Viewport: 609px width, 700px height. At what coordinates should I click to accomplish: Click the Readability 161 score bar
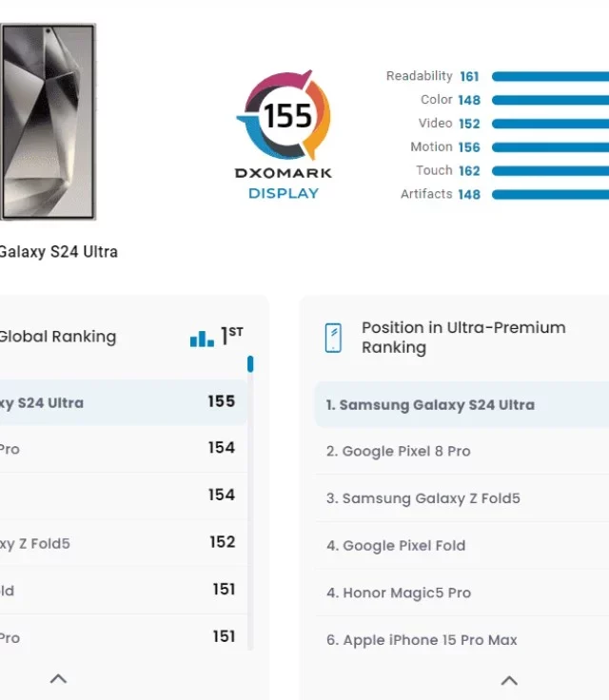click(x=550, y=77)
